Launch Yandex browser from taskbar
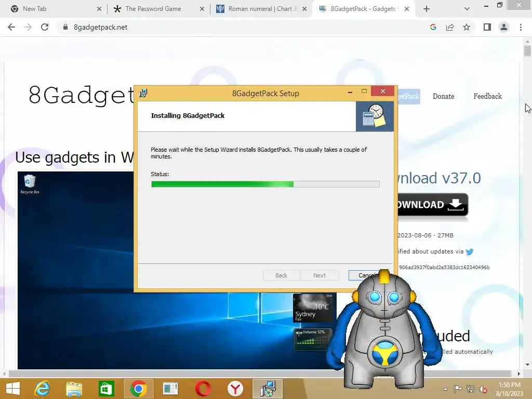The image size is (532, 399). 235,389
